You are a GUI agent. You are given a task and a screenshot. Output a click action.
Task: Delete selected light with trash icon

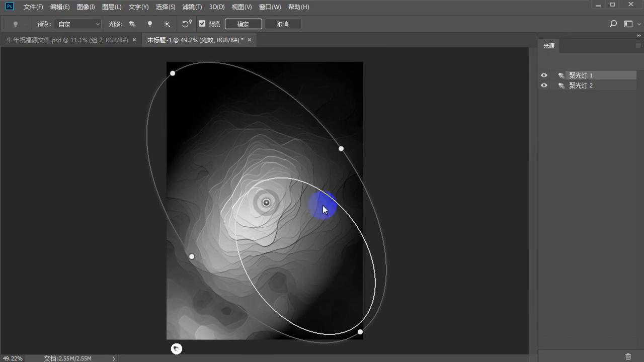click(x=628, y=356)
